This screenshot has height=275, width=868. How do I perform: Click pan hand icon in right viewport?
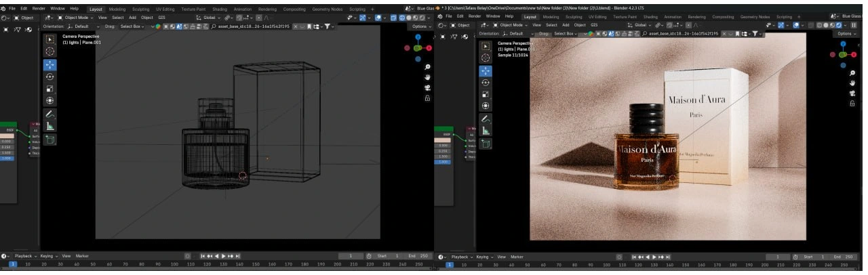852,83
